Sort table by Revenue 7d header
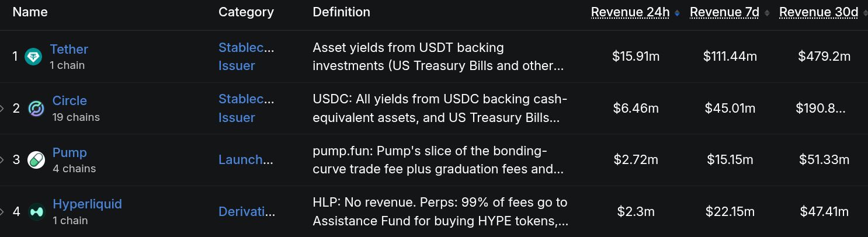Screen dimensions: 868x237 pos(725,12)
